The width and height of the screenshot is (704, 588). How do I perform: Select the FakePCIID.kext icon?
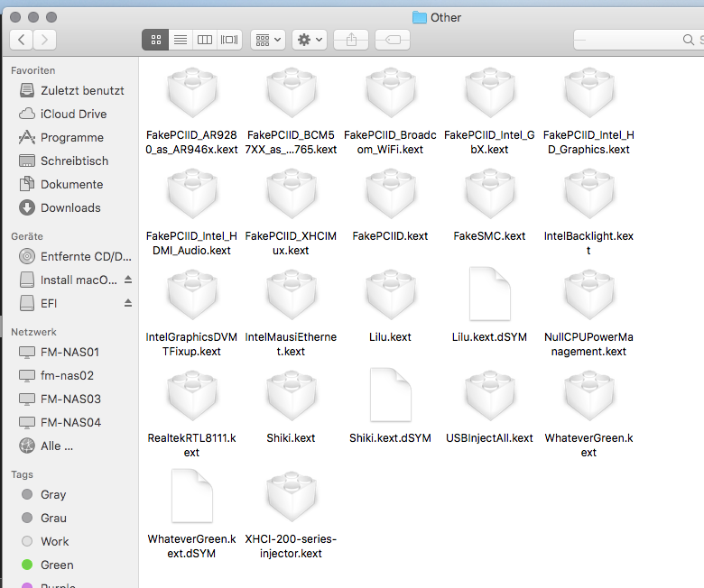click(x=391, y=194)
